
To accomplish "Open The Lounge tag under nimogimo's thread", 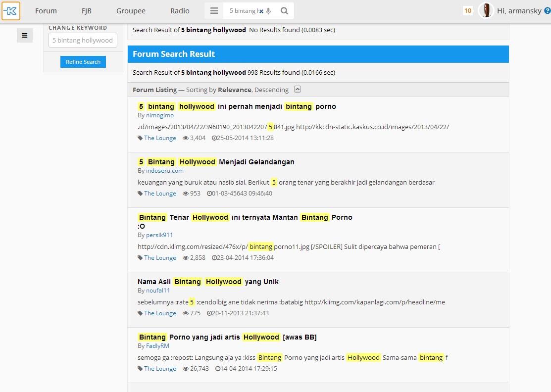I will click(160, 138).
